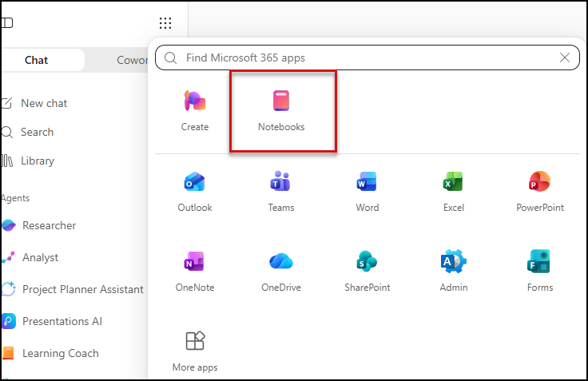The width and height of the screenshot is (588, 381).
Task: Open the Presentations AI agent
Action: pyautogui.click(x=52, y=321)
